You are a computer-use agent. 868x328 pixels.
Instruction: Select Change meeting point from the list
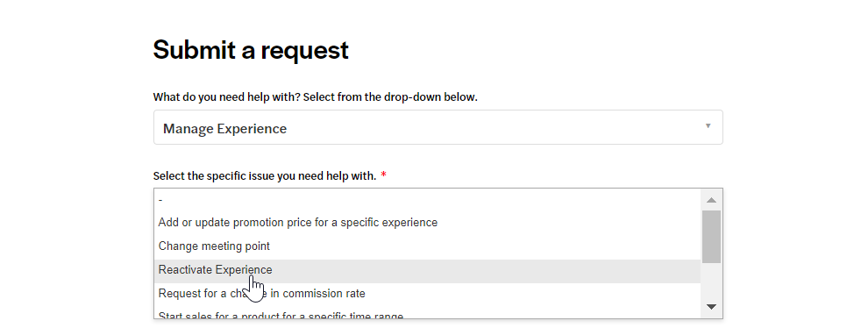pos(427,246)
